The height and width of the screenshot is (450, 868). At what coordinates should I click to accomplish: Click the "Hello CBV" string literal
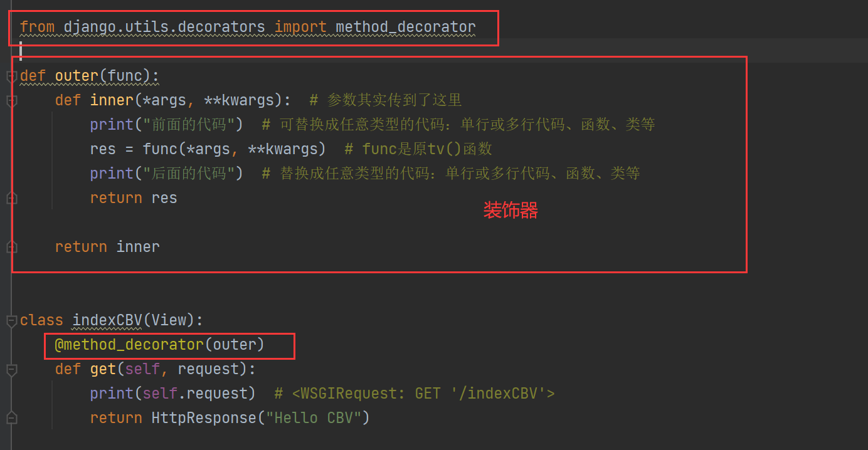click(x=317, y=418)
